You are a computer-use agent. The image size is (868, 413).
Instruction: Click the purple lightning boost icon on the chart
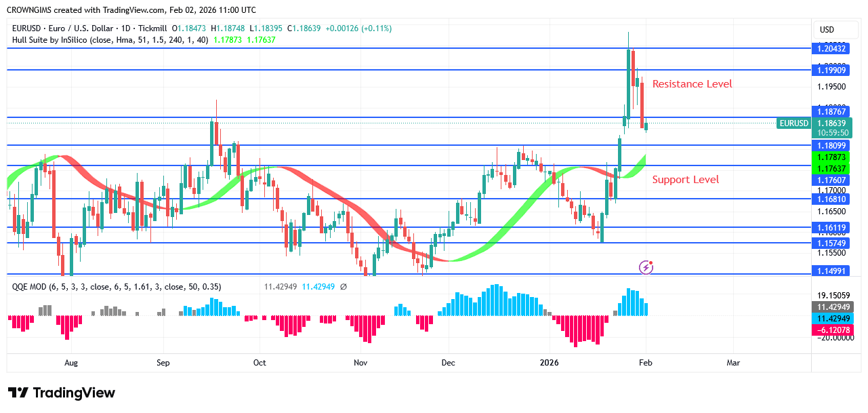coord(645,268)
